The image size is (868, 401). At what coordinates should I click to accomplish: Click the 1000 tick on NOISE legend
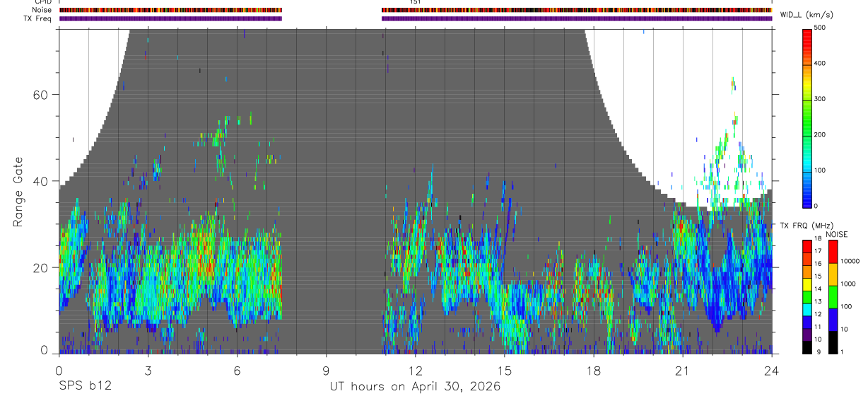click(x=847, y=284)
